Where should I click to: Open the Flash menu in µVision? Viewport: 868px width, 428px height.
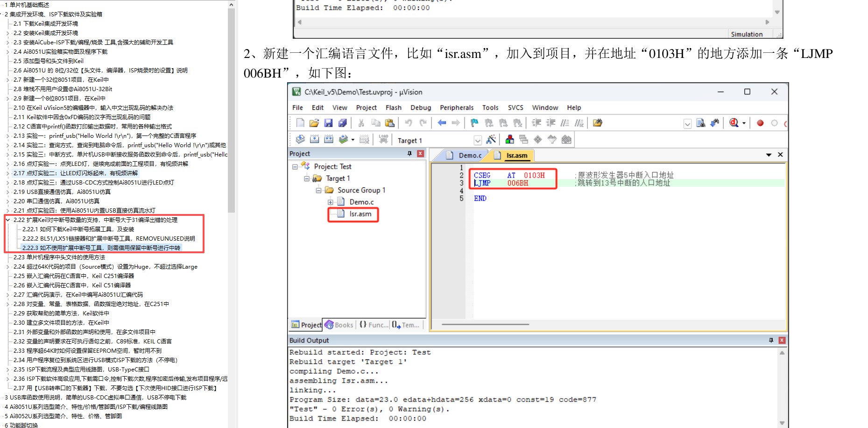[x=394, y=107]
